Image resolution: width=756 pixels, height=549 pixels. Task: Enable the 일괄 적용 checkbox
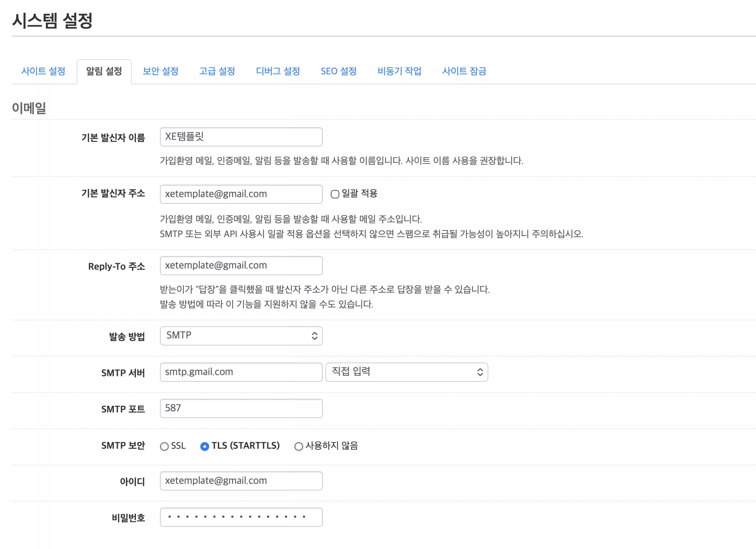[335, 194]
